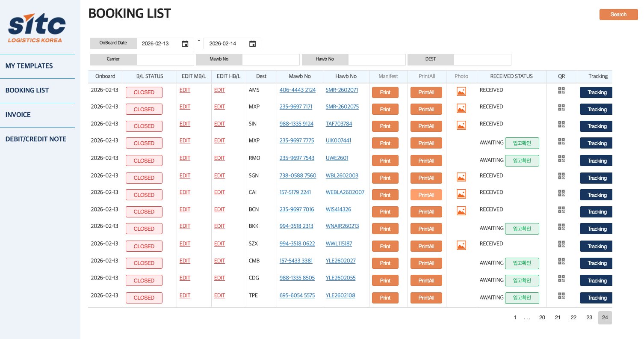Open Mawb link 406-4443 2124
Screen dimensions: 644x339
click(x=297, y=90)
